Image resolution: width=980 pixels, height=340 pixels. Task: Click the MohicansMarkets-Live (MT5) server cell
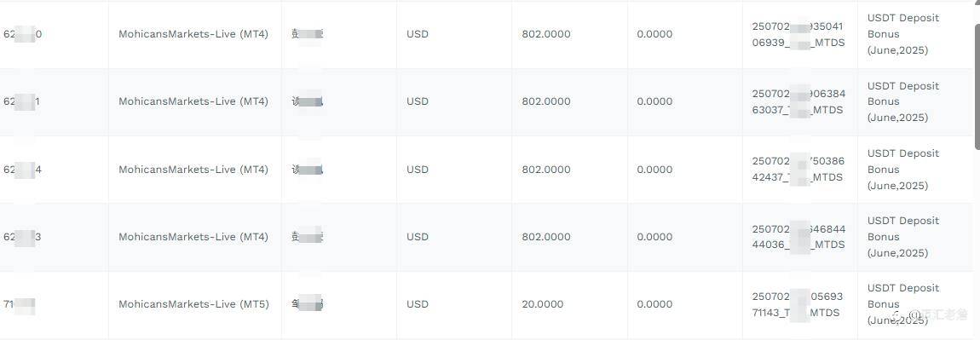click(193, 304)
